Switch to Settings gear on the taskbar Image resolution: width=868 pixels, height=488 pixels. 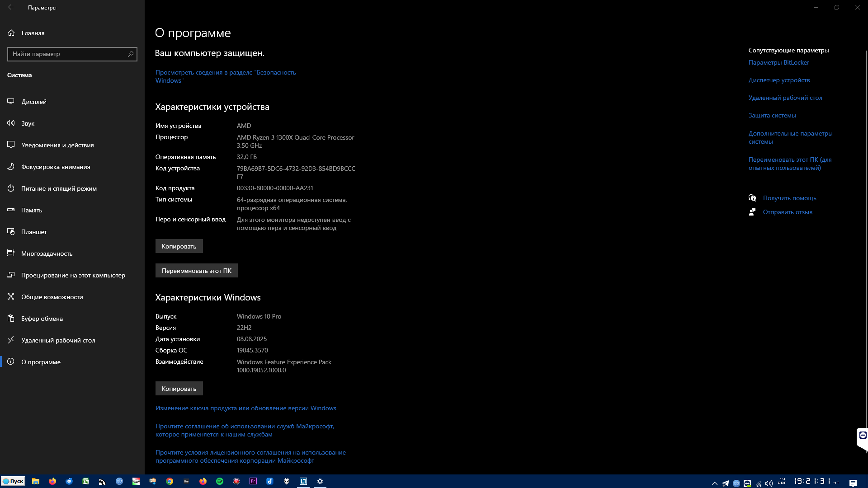(x=320, y=481)
